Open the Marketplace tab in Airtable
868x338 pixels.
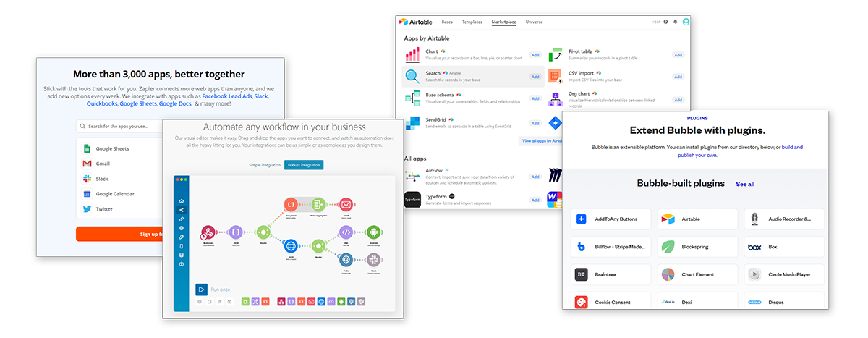[504, 22]
